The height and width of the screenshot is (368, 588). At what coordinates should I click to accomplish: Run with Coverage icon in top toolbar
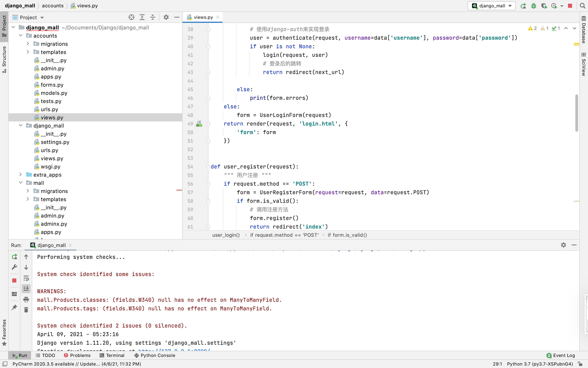point(544,6)
